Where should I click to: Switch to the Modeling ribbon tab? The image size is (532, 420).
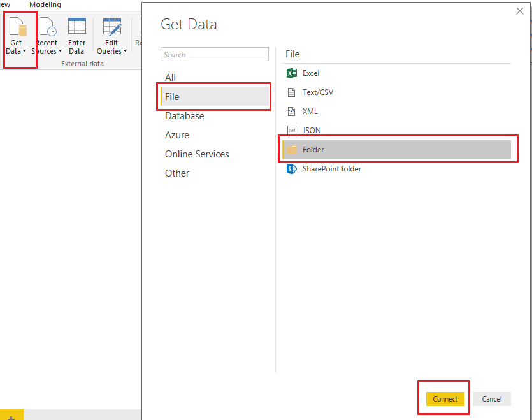[x=45, y=4]
